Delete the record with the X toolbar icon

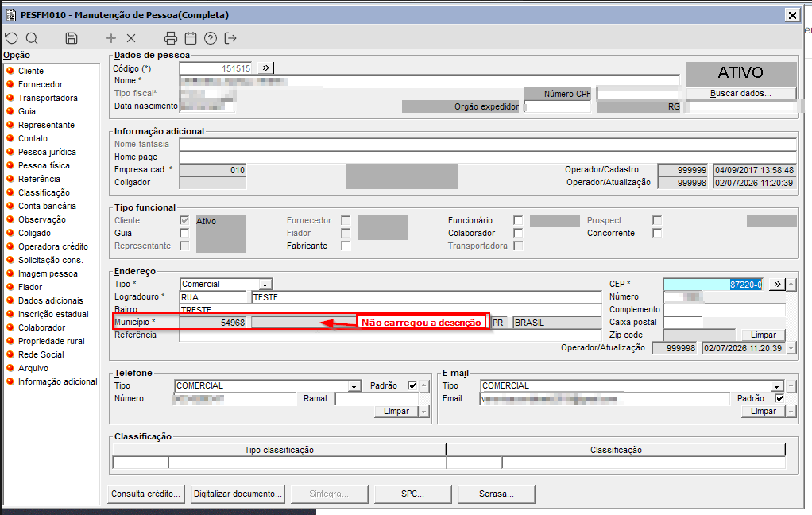[131, 38]
